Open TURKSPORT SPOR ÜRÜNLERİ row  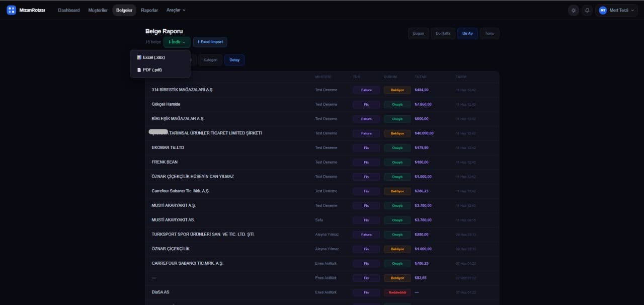tap(322, 235)
